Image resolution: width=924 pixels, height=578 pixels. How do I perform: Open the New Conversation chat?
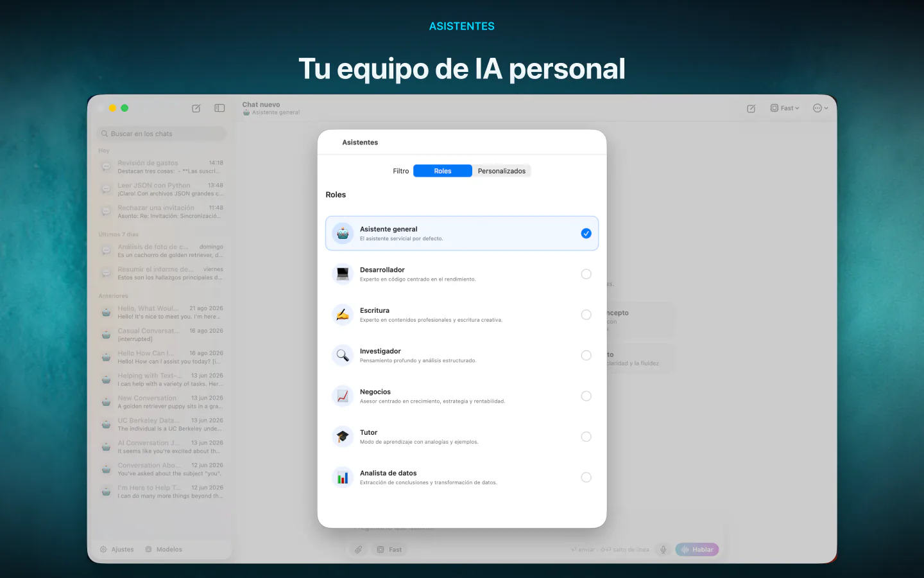[162, 402]
